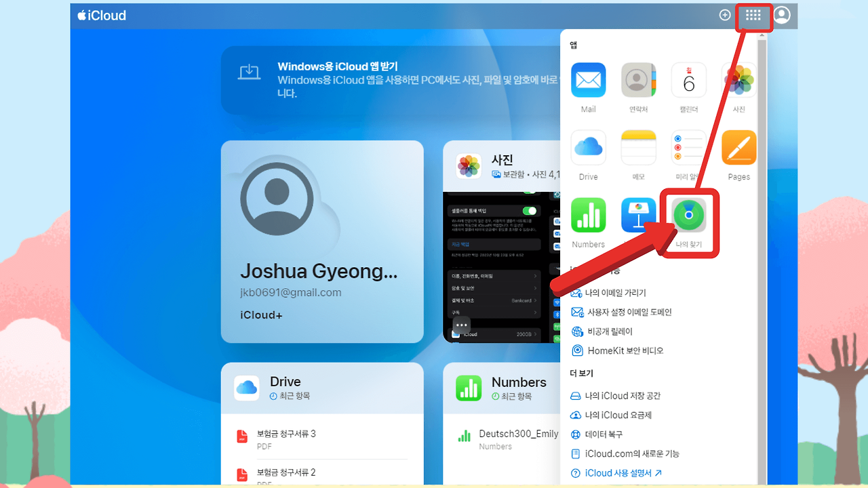
Task: Click the large profile avatar on the account tile
Action: click(x=278, y=200)
